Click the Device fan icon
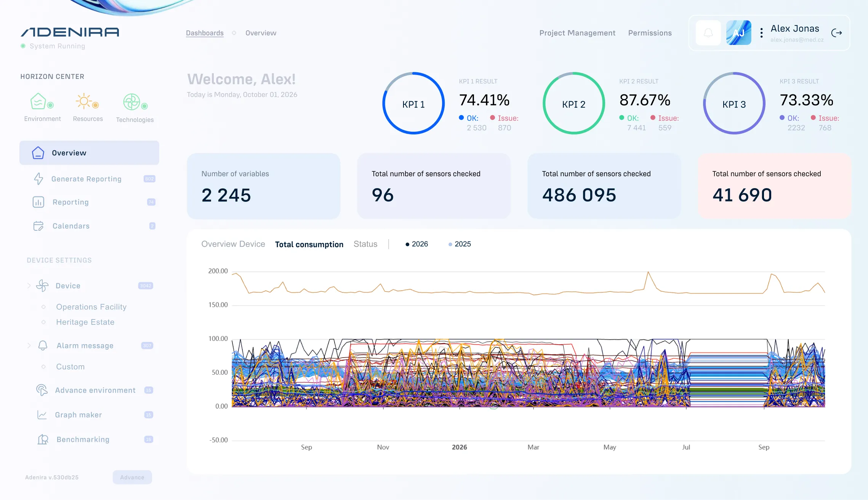 coord(42,286)
